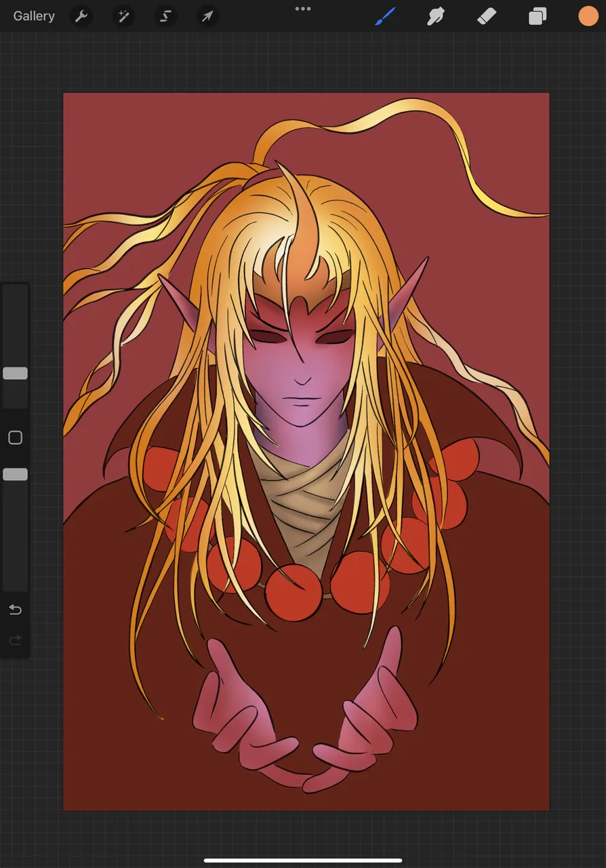
Task: Open the orange active color picker
Action: click(588, 16)
